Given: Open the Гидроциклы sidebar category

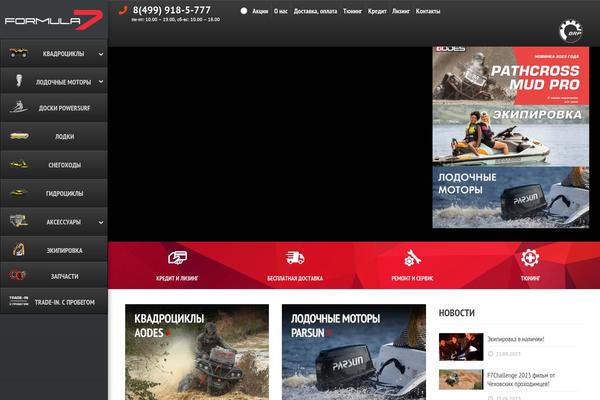Looking at the screenshot, I should point(54,193).
